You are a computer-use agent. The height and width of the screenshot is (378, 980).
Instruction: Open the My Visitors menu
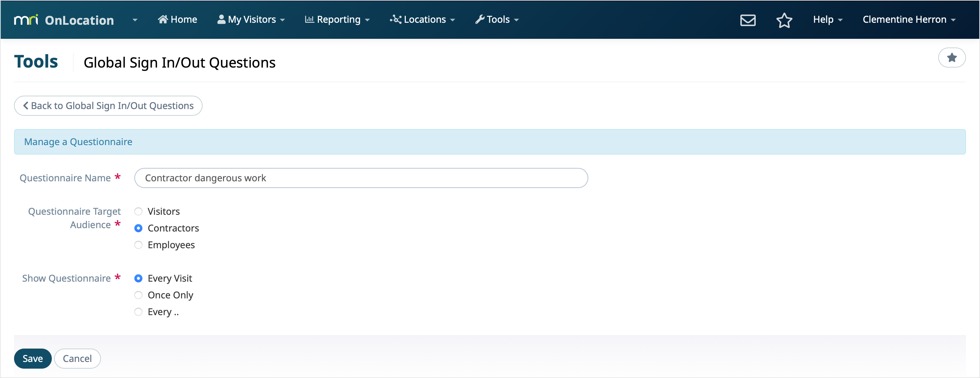coord(251,19)
